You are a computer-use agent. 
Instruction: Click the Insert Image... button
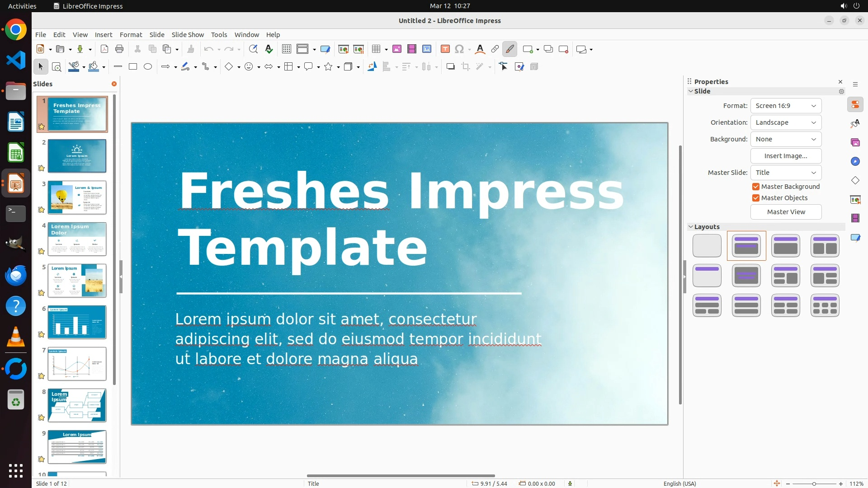(786, 156)
